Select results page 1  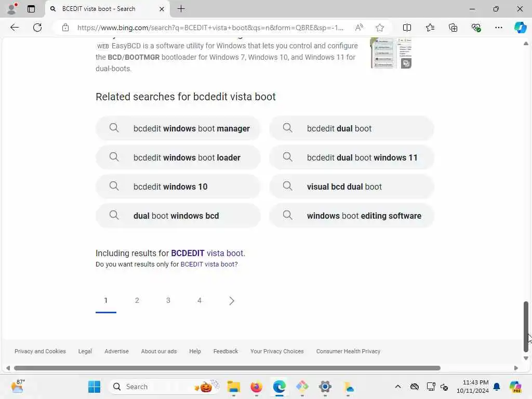[106, 301]
